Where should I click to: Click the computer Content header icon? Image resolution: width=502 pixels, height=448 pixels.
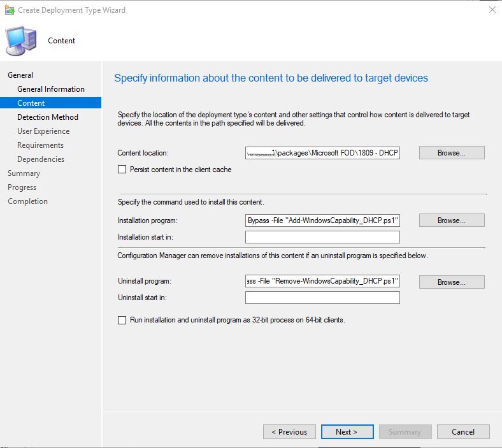(21, 41)
